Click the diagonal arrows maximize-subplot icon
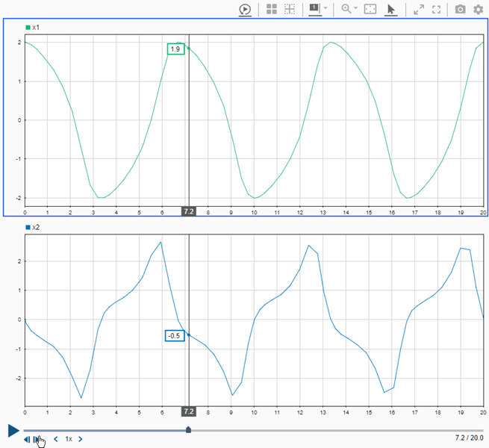 point(419,10)
